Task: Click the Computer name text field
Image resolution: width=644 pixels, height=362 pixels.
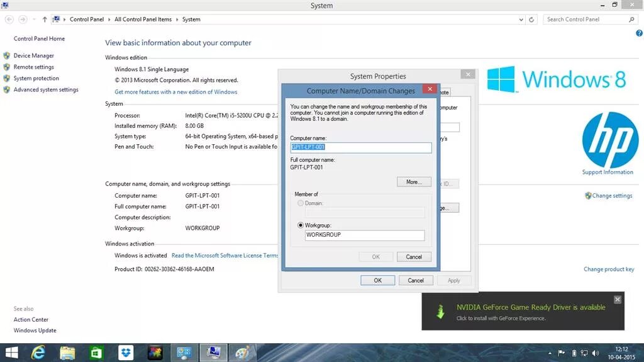Action: pos(361,147)
